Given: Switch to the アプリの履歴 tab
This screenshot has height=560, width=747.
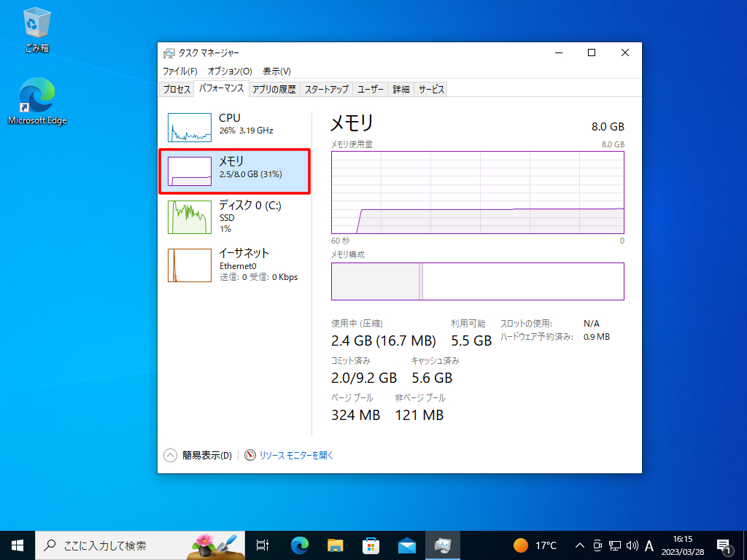Looking at the screenshot, I should 274,89.
